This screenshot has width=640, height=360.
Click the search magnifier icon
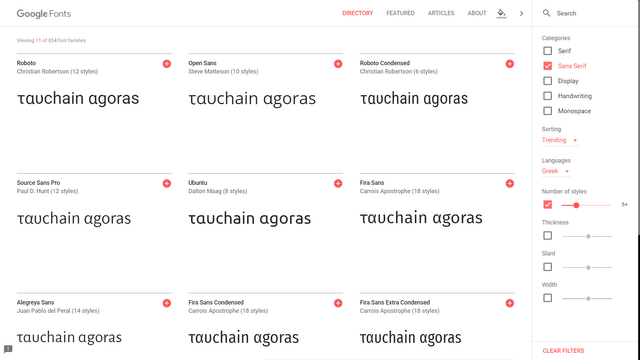[x=546, y=13]
